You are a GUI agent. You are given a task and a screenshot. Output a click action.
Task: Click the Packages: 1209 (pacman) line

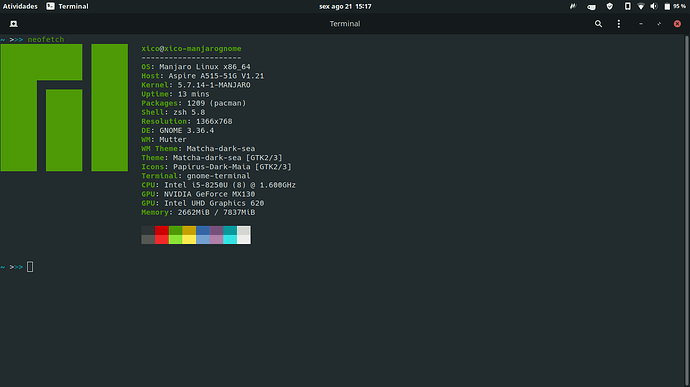tap(194, 103)
